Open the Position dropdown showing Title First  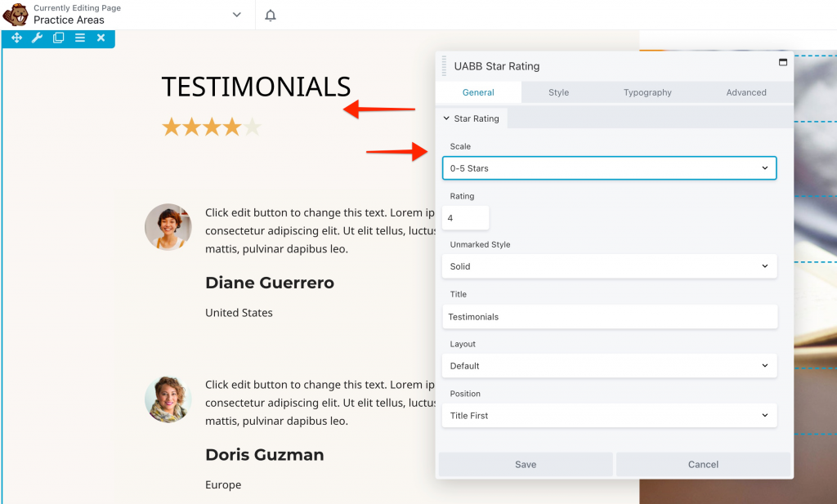click(610, 414)
